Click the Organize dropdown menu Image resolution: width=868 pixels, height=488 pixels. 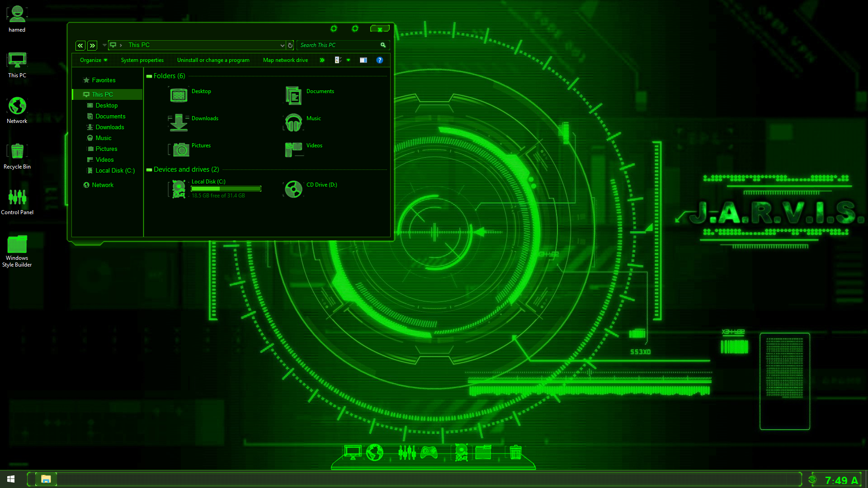(x=93, y=60)
